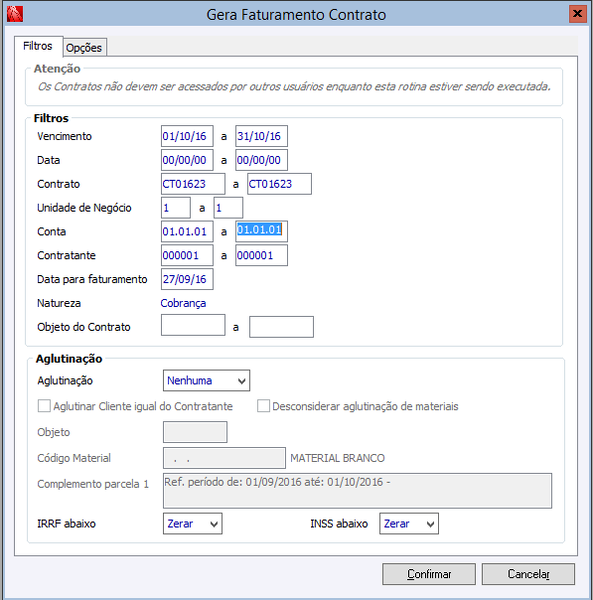This screenshot has width=593, height=600.
Task: Click the first Objeto do Contrato field
Action: click(193, 325)
